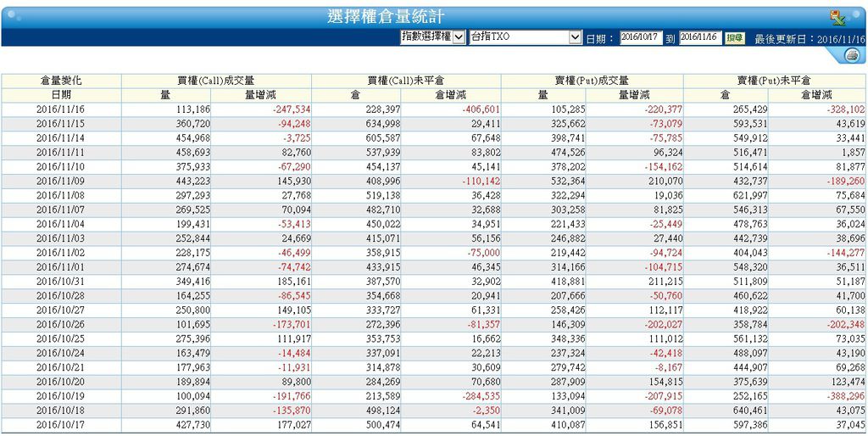
Task: Click the red value -202,348
Action: pyautogui.click(x=846, y=325)
